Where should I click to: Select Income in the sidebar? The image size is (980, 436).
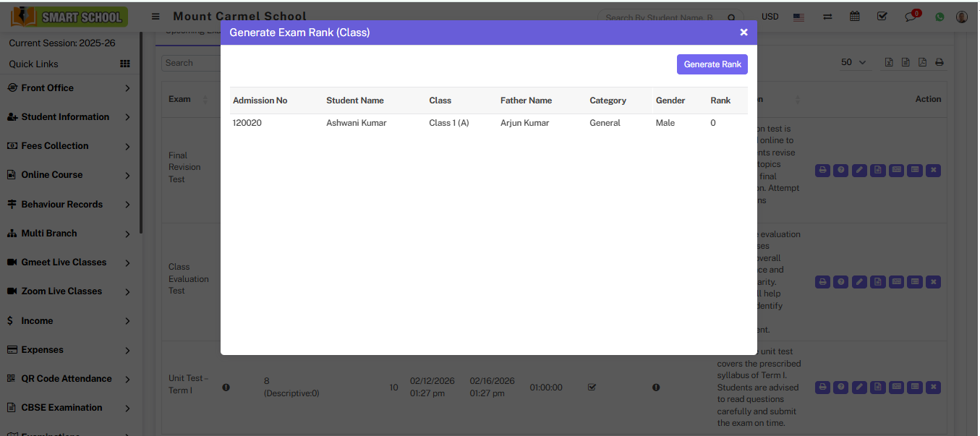(x=37, y=321)
